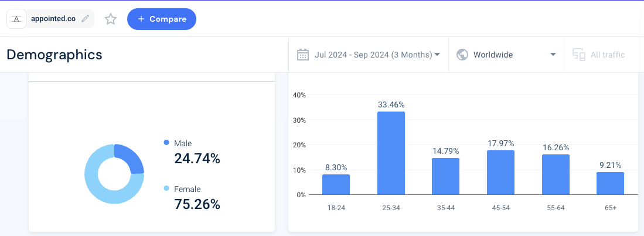644x236 pixels.
Task: Click the appointed.co site favicon
Action: click(18, 19)
